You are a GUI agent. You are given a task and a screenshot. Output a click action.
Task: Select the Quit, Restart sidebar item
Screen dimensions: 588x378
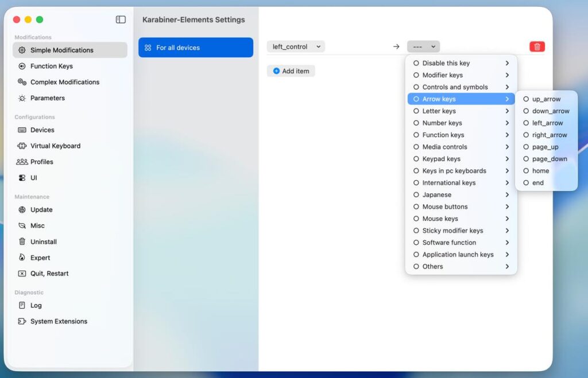pos(49,274)
